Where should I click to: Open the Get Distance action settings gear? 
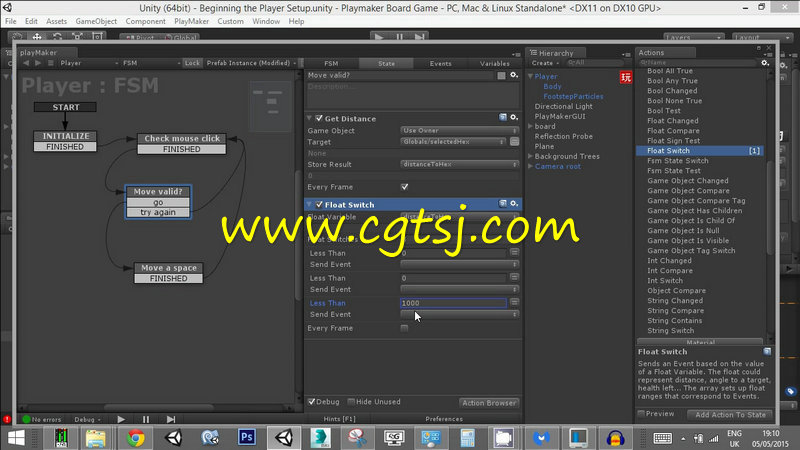point(514,118)
